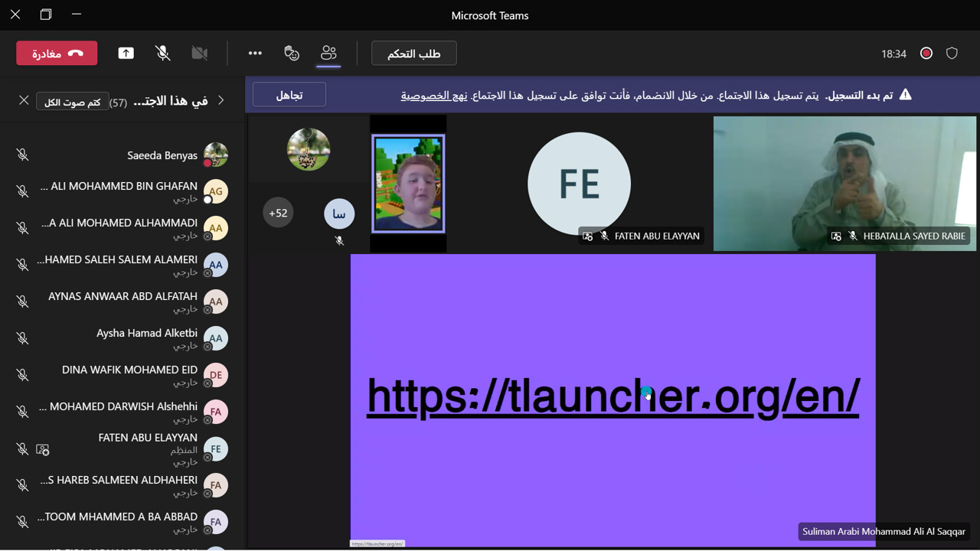The height and width of the screenshot is (551, 980).
Task: Open the share content tray icon
Action: click(126, 54)
